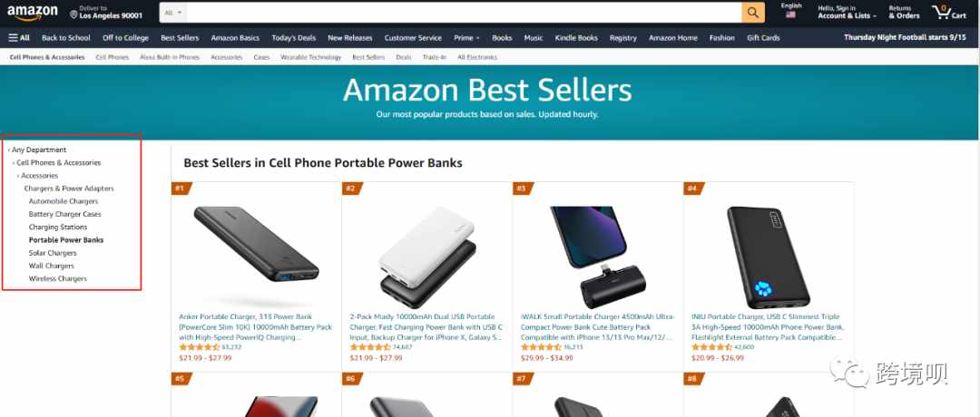980x417 pixels.
Task: Select Wireless Chargers category
Action: (x=57, y=278)
